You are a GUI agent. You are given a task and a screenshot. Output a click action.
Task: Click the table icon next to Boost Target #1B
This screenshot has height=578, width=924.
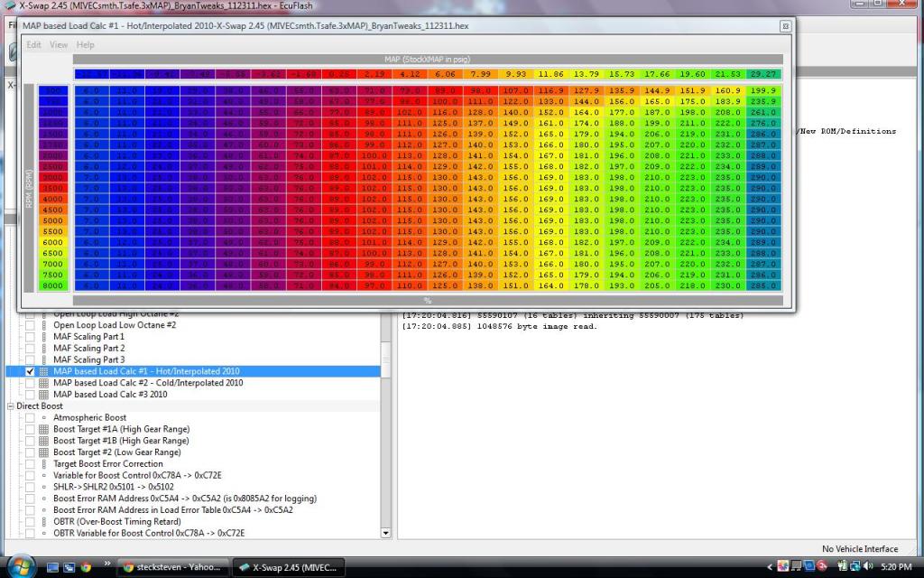43,441
